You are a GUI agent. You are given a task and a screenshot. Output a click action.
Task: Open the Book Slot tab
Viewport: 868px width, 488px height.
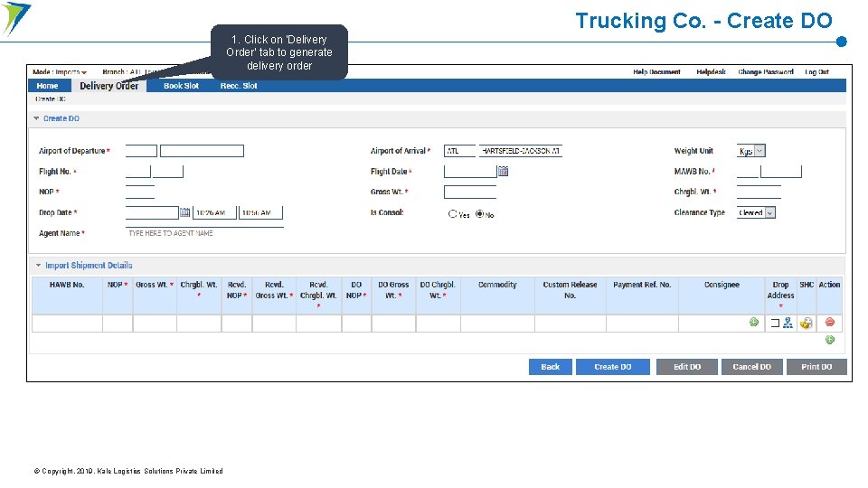point(181,86)
